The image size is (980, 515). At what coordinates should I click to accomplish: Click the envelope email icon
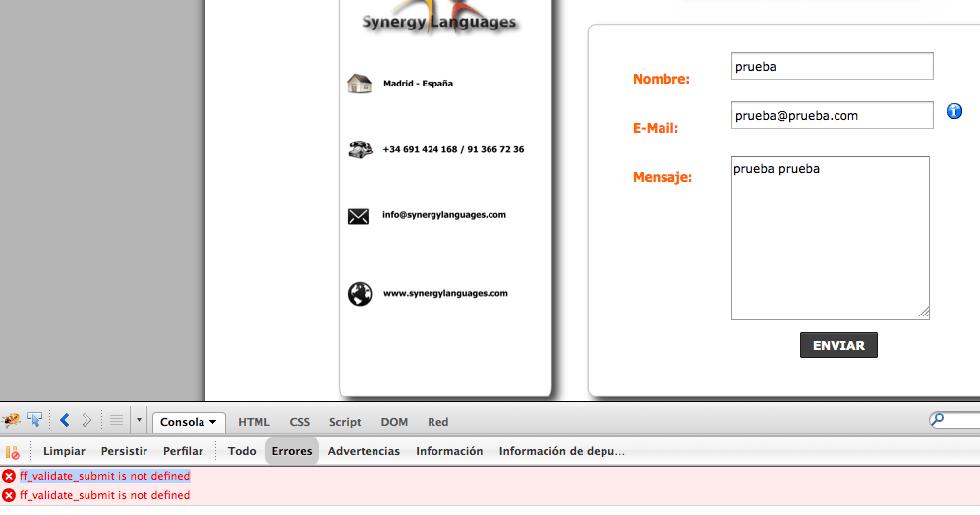coord(358,216)
